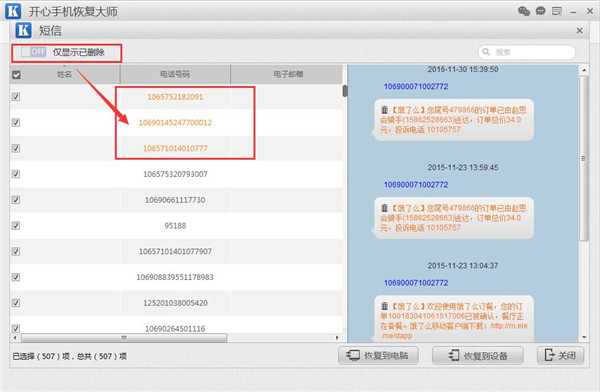
Task: Select phone number 10690145247700012
Action: pos(175,122)
